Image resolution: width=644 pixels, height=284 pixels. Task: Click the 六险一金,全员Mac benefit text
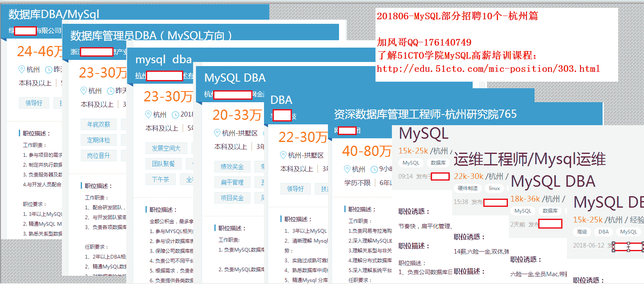[x=539, y=274]
